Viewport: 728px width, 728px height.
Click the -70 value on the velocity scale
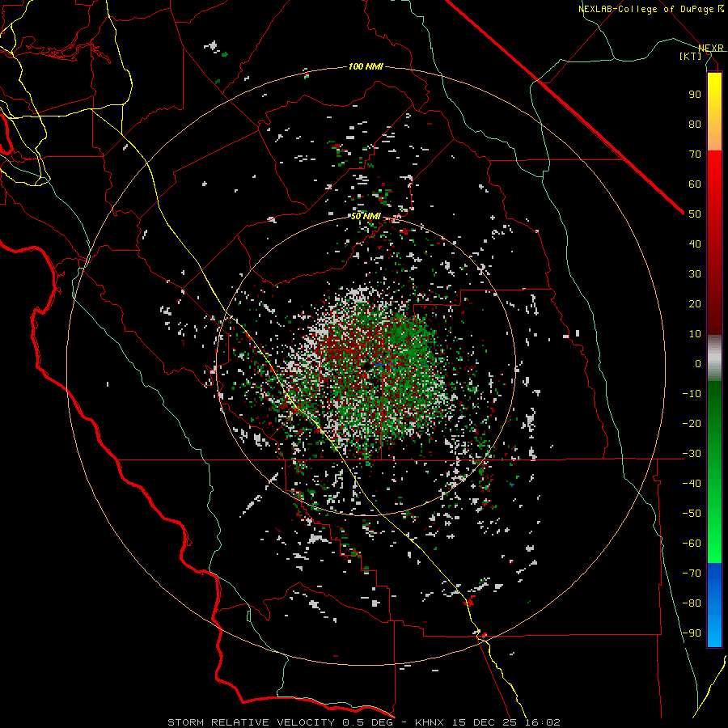[692, 573]
